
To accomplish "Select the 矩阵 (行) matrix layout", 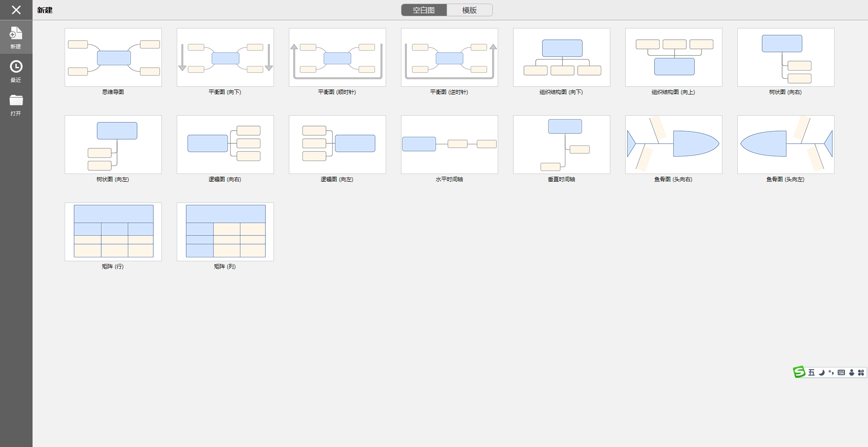I will (x=113, y=232).
